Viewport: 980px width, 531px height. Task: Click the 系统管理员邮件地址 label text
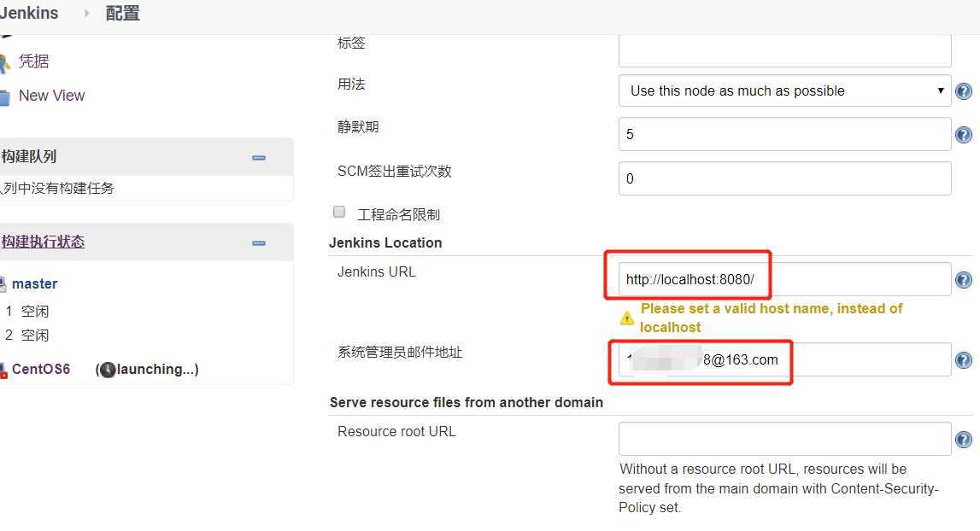click(x=400, y=353)
